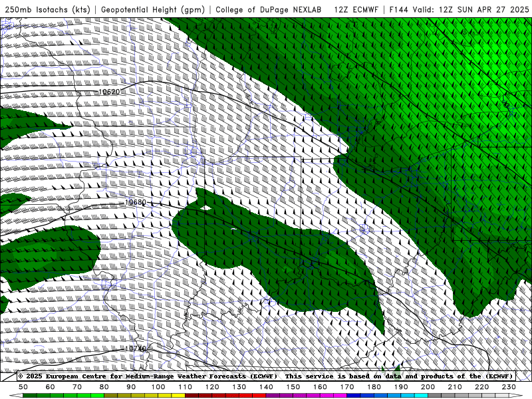
Task: Click 'College of DuPage NEXLAB' in header
Action: click(269, 9)
